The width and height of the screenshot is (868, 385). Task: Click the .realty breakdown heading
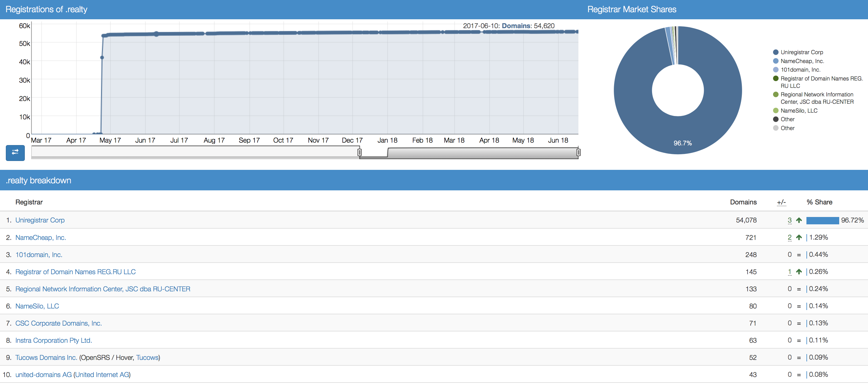(x=38, y=180)
